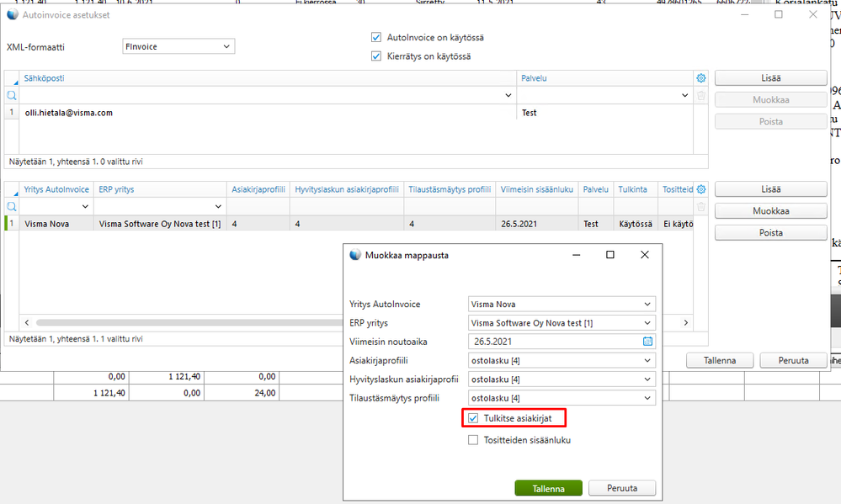Screen dimensions: 841x504
Task: Maximize the Muokkaa mappausta dialog
Action: pos(609,255)
